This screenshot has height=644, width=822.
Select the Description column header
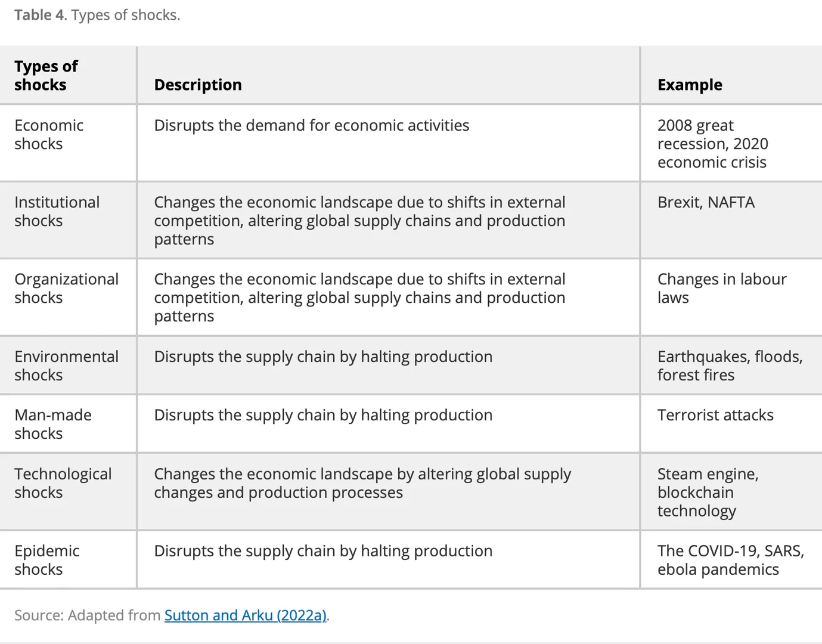point(198,85)
